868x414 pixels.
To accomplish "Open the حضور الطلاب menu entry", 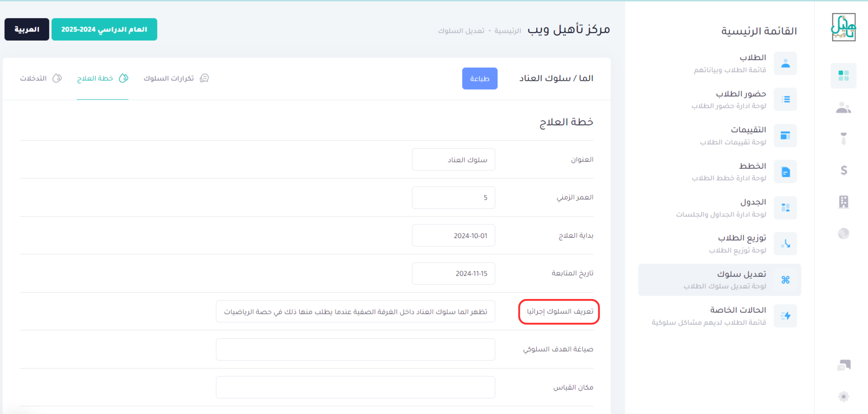I will pos(719,99).
